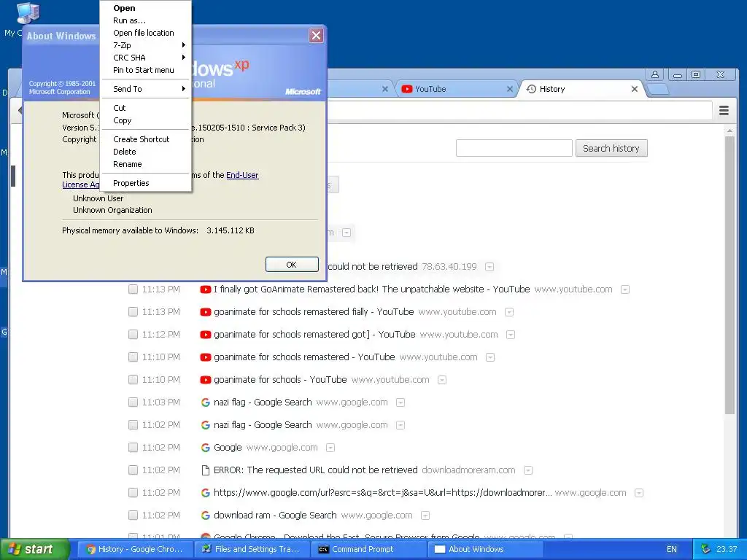
Task: Open dropdown for downloadmoreram.com ERROR entry
Action: pos(528,470)
